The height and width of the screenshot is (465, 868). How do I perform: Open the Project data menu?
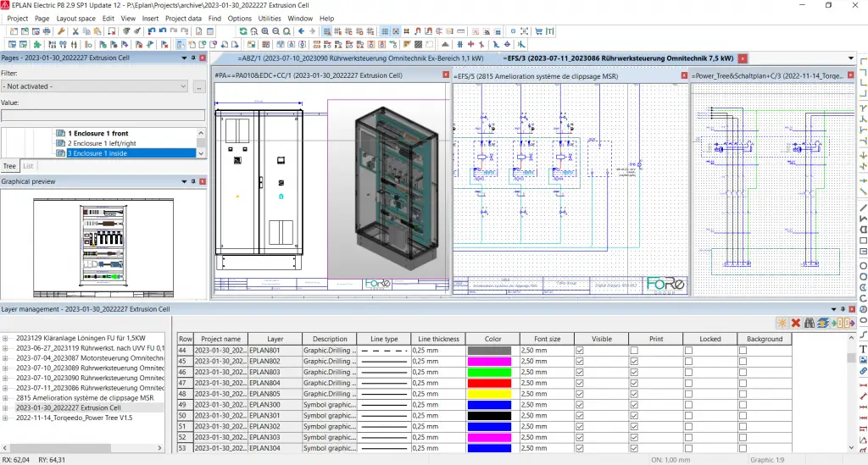click(183, 19)
